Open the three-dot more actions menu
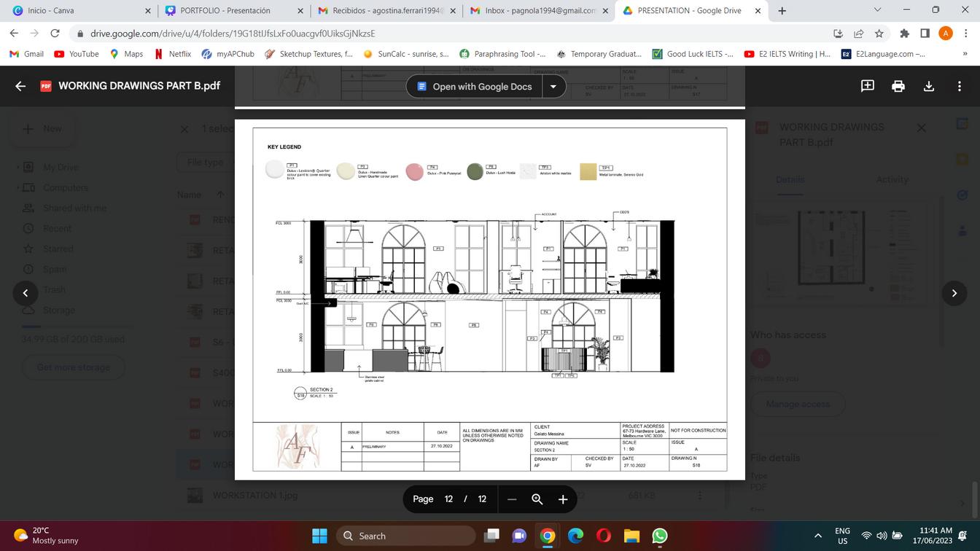This screenshot has width=980, height=551. point(960,86)
